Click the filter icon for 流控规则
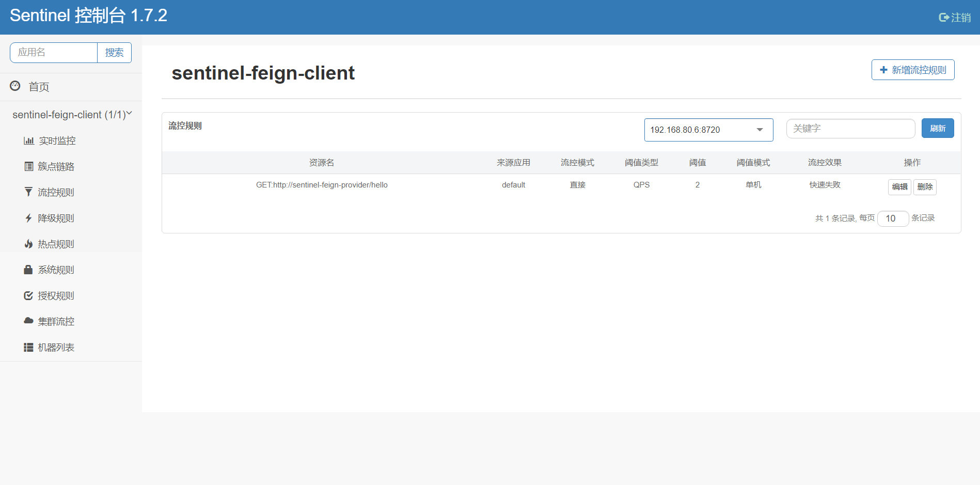Viewport: 980px width, 485px height. point(29,192)
